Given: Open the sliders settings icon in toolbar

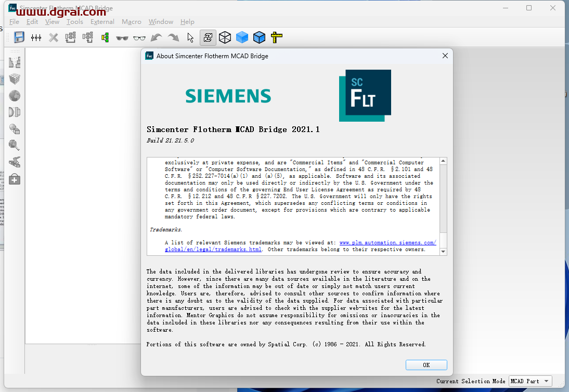Looking at the screenshot, I should click(x=36, y=37).
